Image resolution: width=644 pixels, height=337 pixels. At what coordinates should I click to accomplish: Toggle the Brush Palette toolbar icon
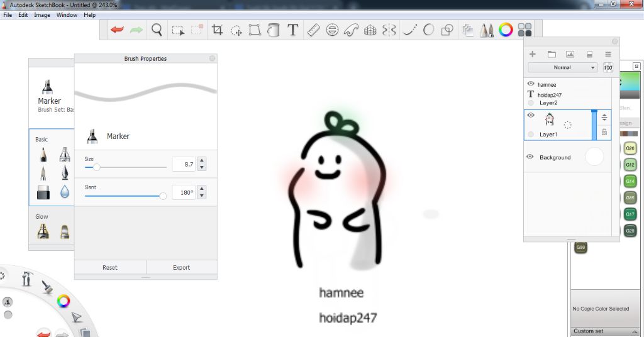tap(487, 30)
